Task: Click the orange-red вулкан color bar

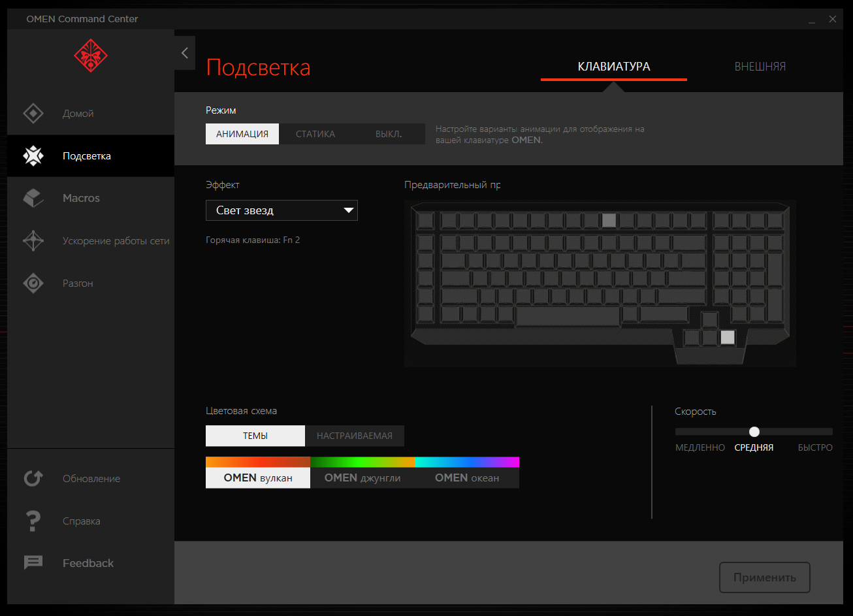Action: click(x=258, y=462)
